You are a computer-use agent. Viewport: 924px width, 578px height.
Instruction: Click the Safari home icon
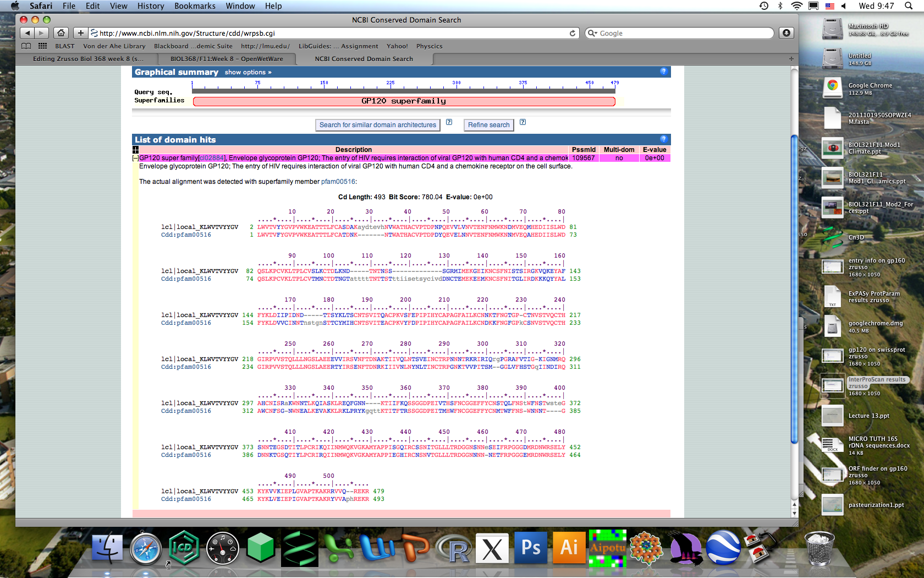[x=61, y=33]
